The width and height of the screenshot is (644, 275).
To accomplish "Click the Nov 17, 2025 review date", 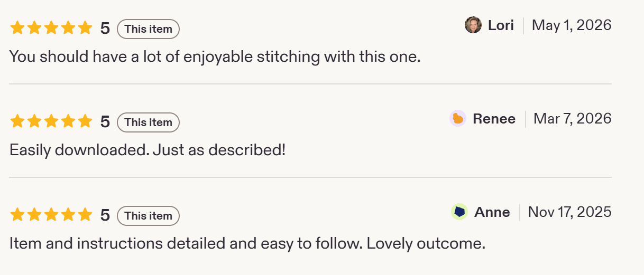I will pyautogui.click(x=570, y=212).
